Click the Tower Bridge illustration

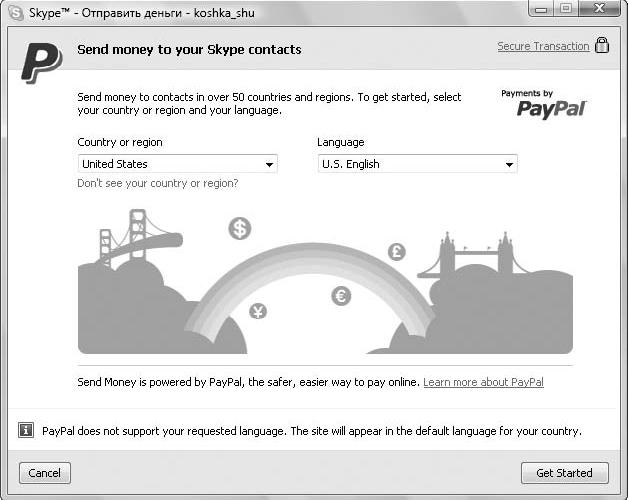point(473,256)
